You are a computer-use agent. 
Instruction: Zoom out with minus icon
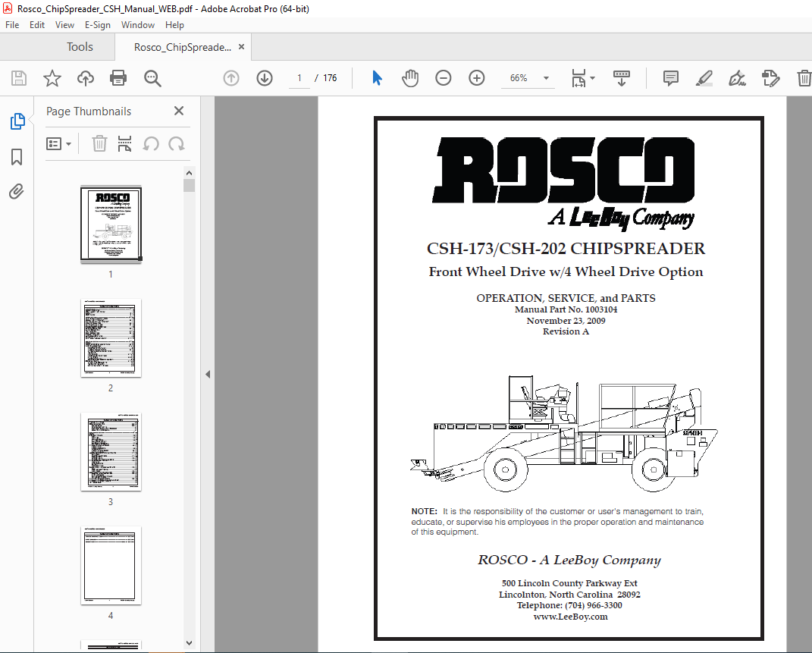coord(444,78)
